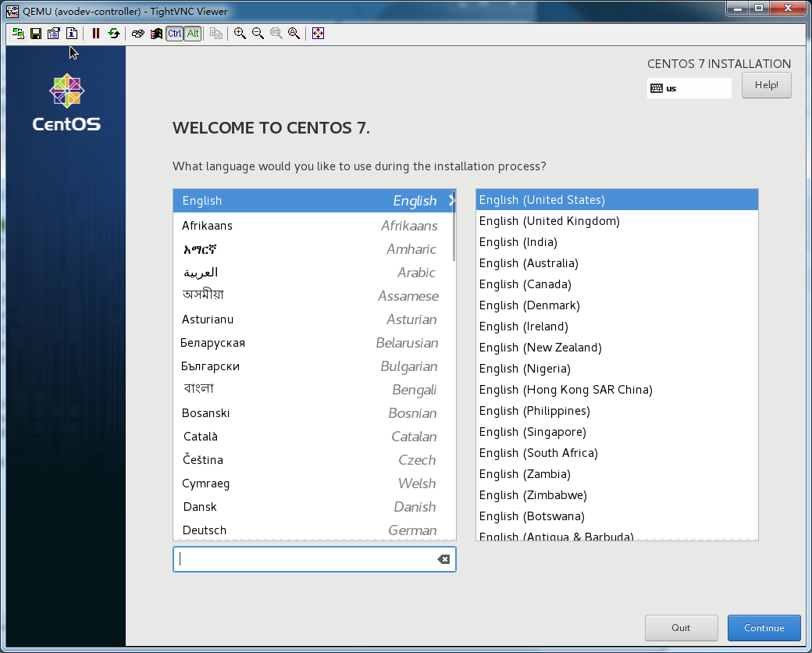Screen dimensions: 812x653
Task: Open the Connection Options icon
Action: tap(54, 33)
